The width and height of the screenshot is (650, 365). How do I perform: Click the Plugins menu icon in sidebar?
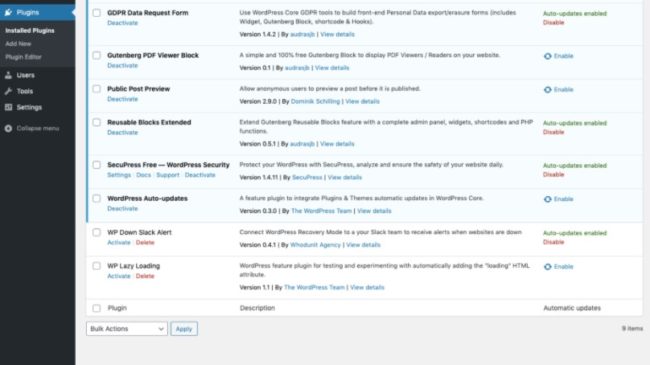[x=8, y=12]
